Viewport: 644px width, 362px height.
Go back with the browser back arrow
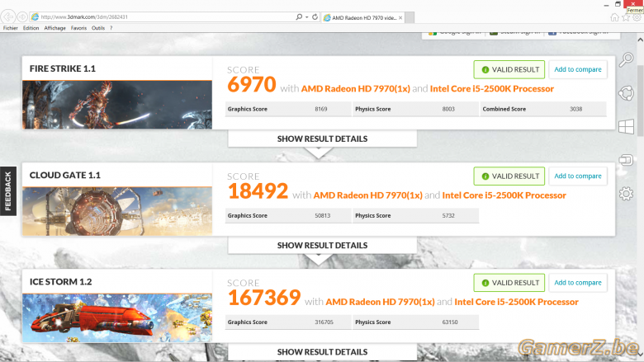pyautogui.click(x=8, y=16)
